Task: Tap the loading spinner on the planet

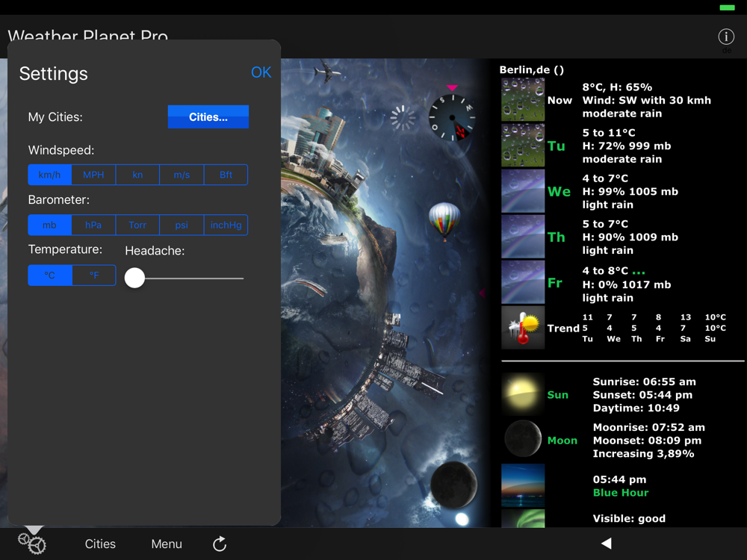Action: pyautogui.click(x=403, y=118)
